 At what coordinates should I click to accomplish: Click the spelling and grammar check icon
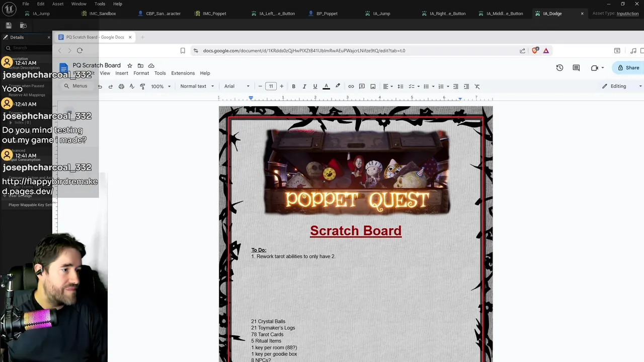132,86
